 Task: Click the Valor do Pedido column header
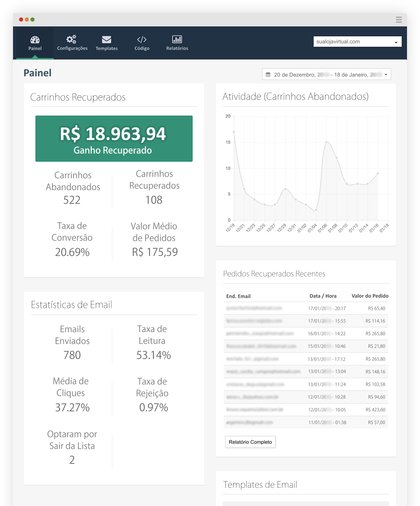370,296
